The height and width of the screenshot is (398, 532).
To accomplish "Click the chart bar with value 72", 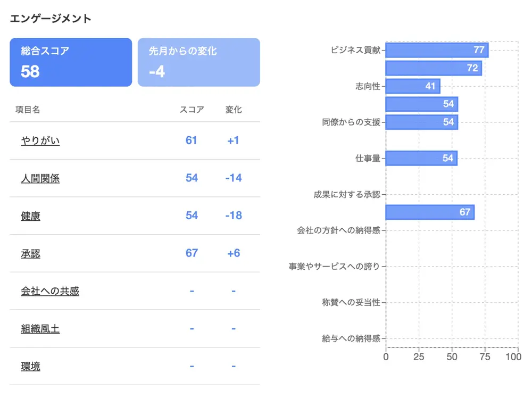I will pyautogui.click(x=434, y=68).
